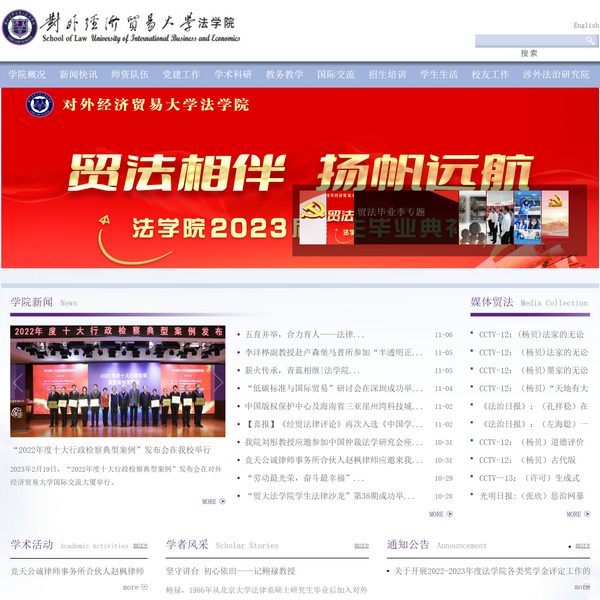Open the more link beside Scholar Stories
Image resolution: width=600 pixels, height=600 pixels.
pos(361,546)
